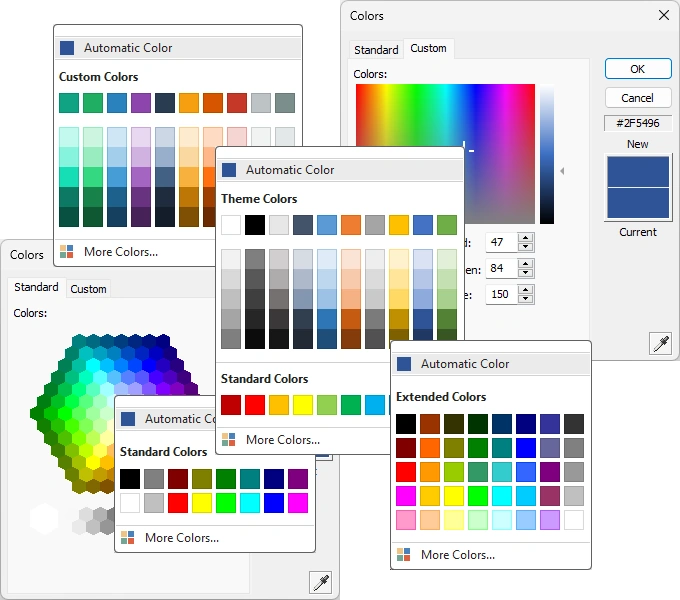
Task: Click the red value field showing 47
Action: (501, 242)
